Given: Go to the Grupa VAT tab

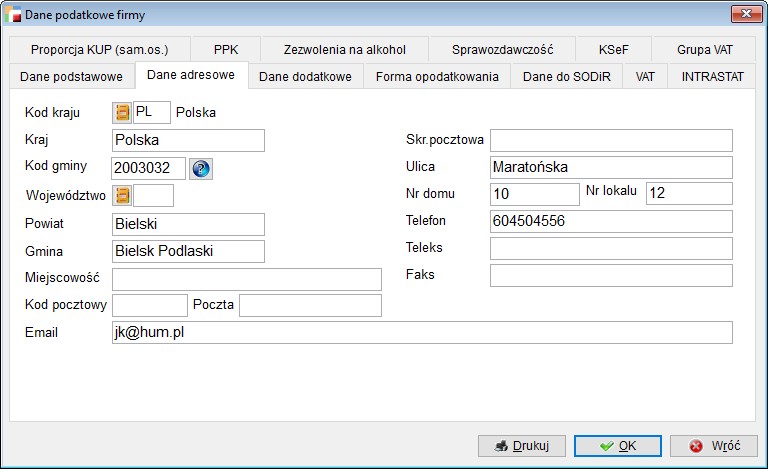Looking at the screenshot, I should (x=704, y=49).
